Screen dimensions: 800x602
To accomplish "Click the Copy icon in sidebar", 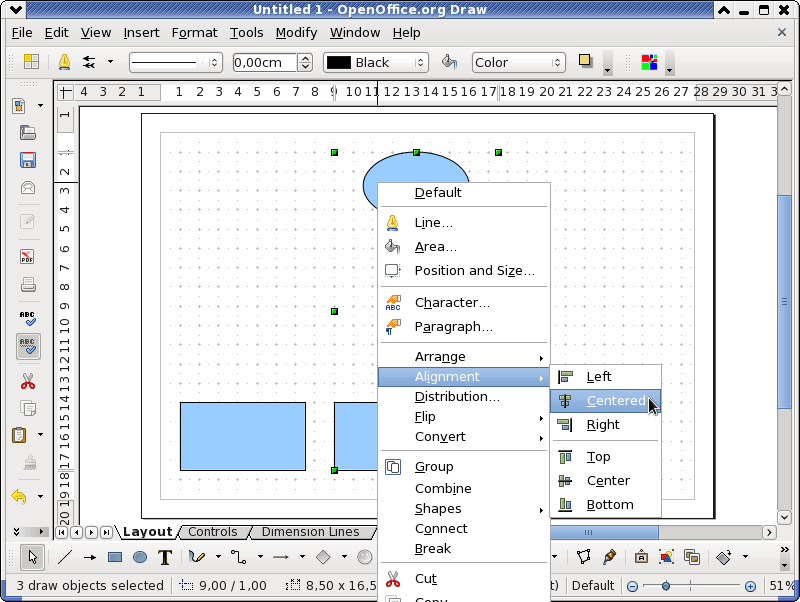I will 28,409.
